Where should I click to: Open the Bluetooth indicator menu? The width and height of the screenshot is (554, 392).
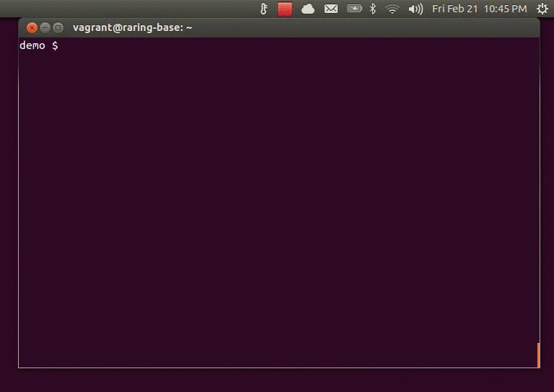[373, 9]
